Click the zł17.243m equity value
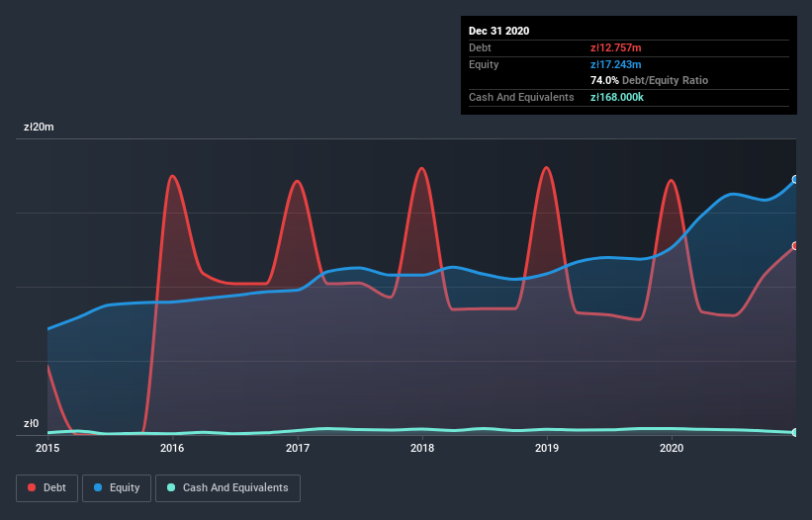The image size is (812, 520). (x=616, y=64)
